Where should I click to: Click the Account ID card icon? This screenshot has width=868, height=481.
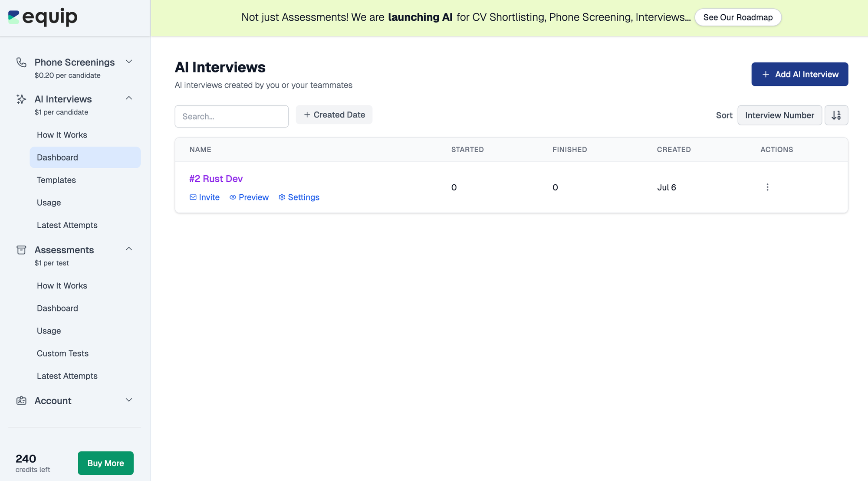(x=21, y=401)
